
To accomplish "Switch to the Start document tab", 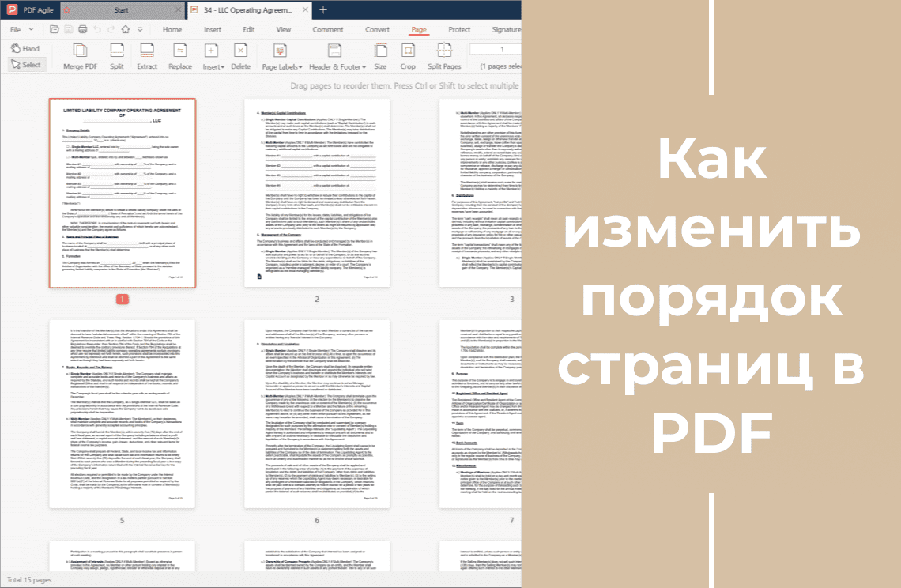I will pyautogui.click(x=122, y=10).
